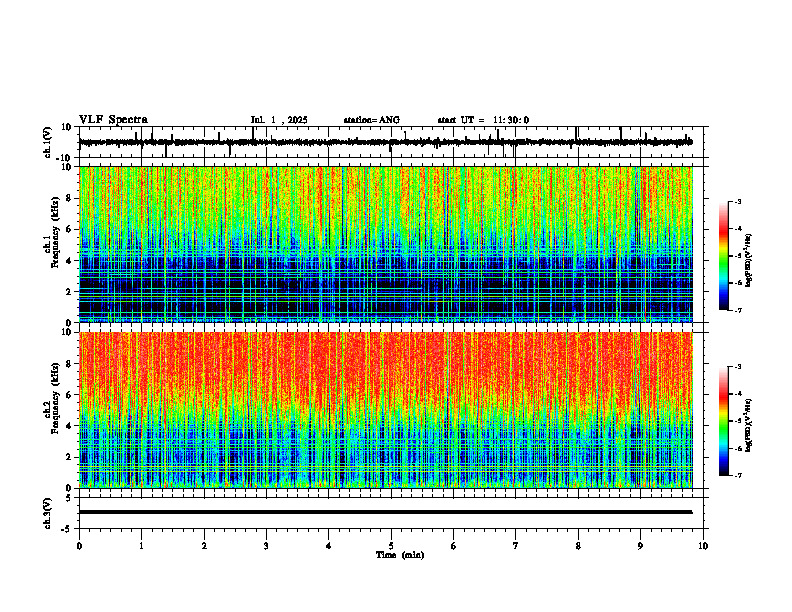
Task: Click the "ch.1(V)" axis label
Action: 47,142
